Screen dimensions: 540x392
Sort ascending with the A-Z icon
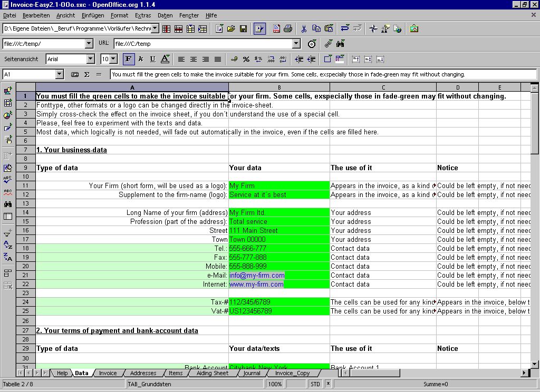click(x=8, y=245)
